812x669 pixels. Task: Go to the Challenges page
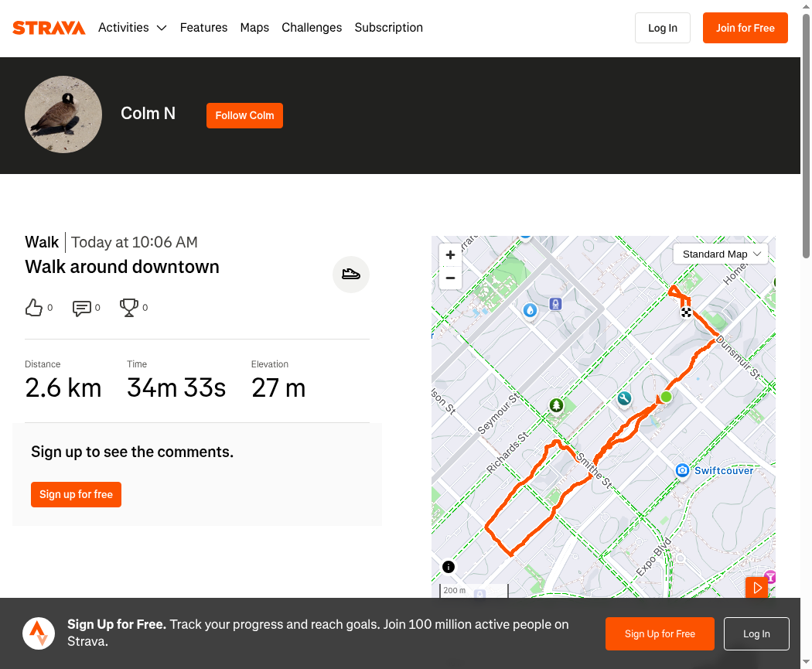point(312,27)
